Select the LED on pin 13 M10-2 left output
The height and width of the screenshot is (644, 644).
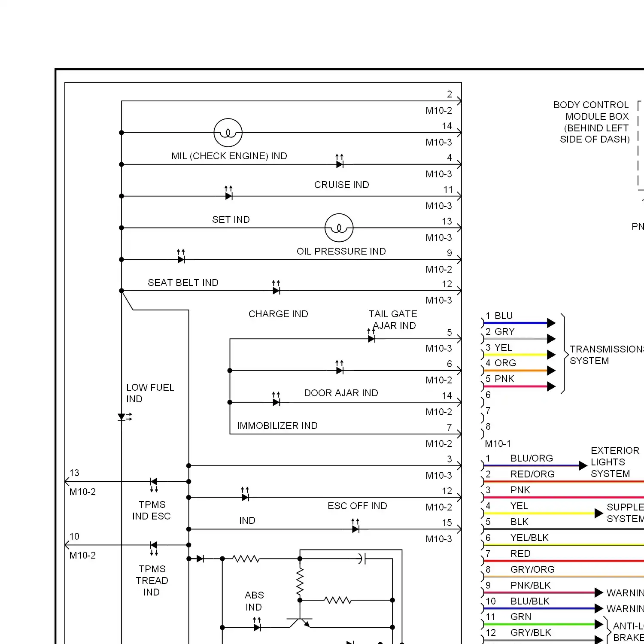pyautogui.click(x=154, y=484)
